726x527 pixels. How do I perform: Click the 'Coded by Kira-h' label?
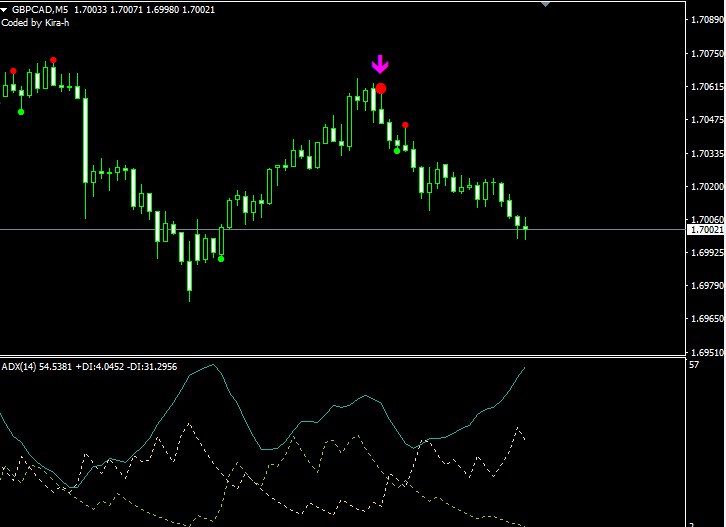(35, 23)
